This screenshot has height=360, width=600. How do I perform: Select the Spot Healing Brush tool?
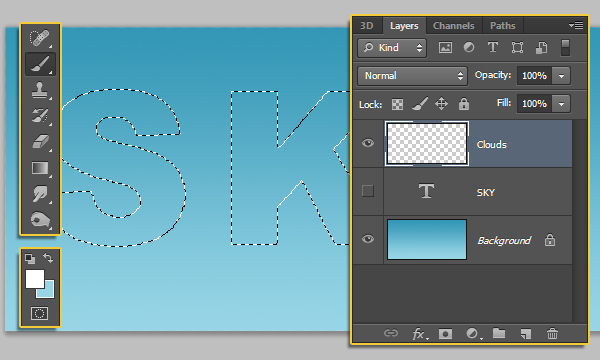[x=40, y=38]
